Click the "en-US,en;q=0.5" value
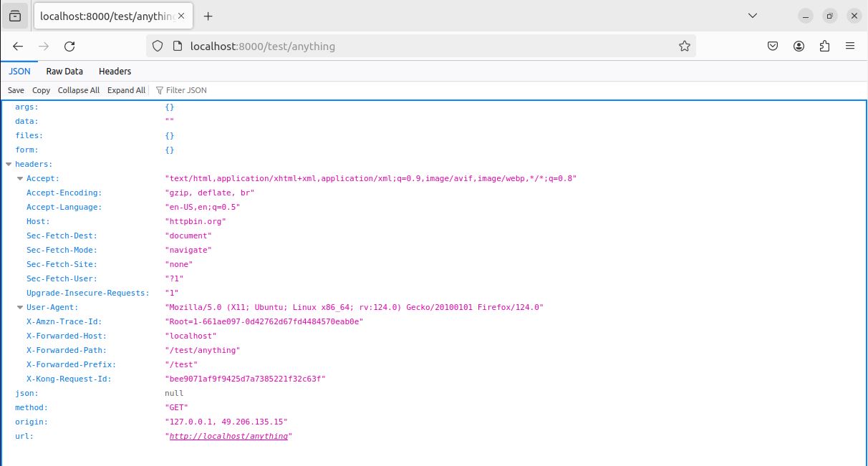This screenshot has width=868, height=466. [x=203, y=207]
